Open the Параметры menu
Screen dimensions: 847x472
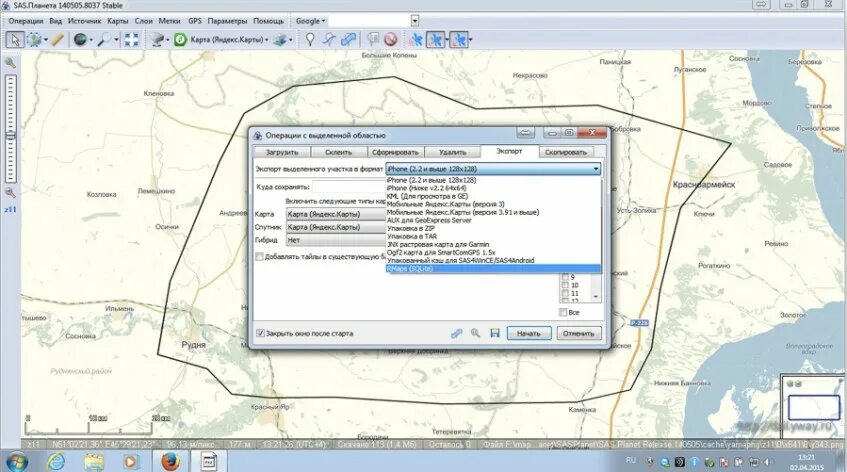pyautogui.click(x=227, y=21)
